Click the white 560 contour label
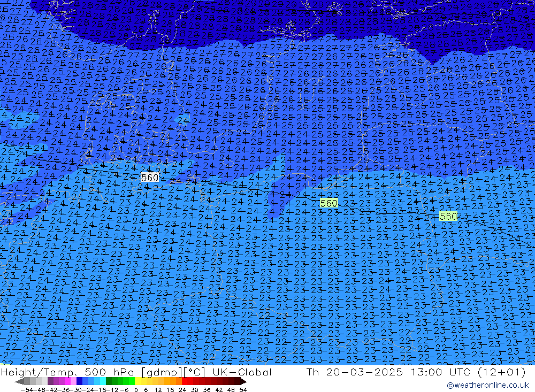The image size is (535, 392). (149, 178)
